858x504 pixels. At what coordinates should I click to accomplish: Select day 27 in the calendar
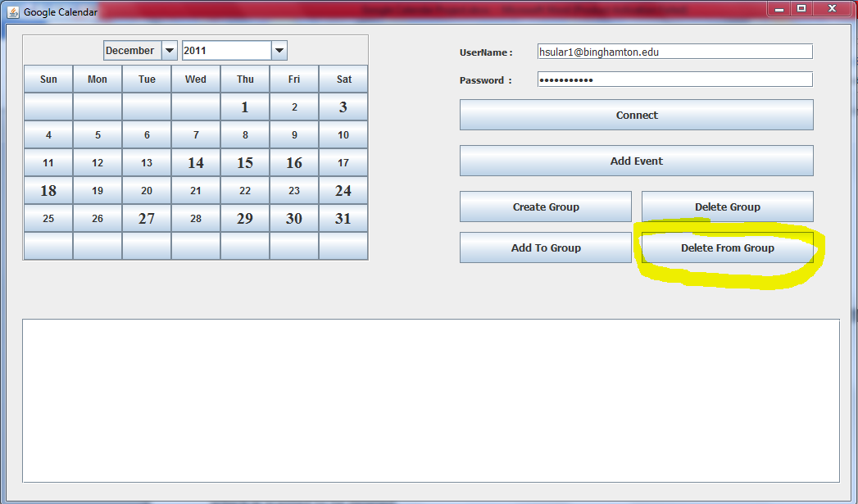(x=147, y=219)
